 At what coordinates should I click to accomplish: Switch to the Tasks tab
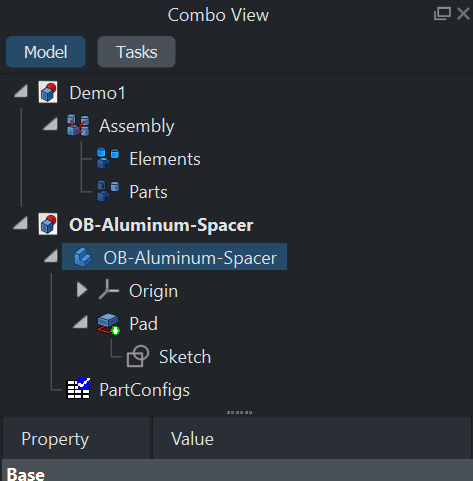pos(136,52)
